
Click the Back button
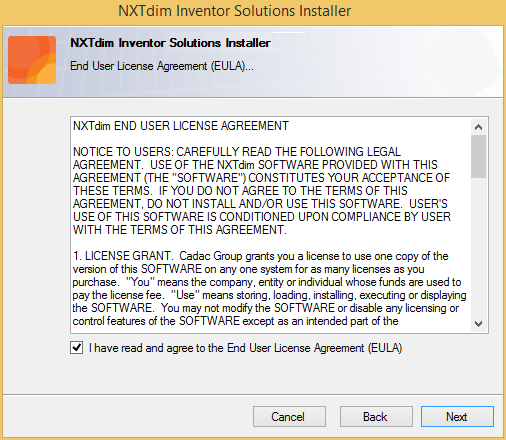point(376,417)
